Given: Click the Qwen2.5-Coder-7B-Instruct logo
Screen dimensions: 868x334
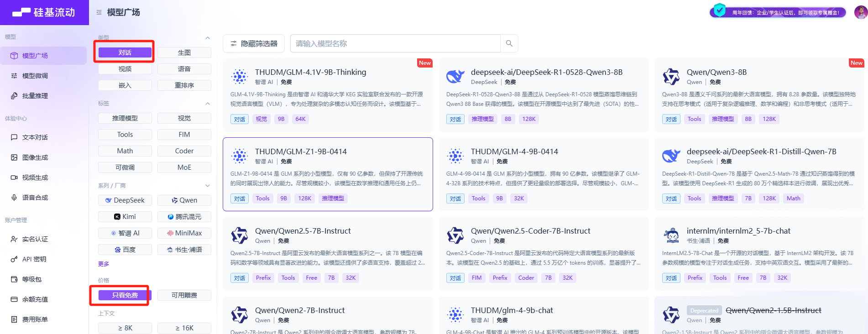Looking at the screenshot, I should point(455,235).
